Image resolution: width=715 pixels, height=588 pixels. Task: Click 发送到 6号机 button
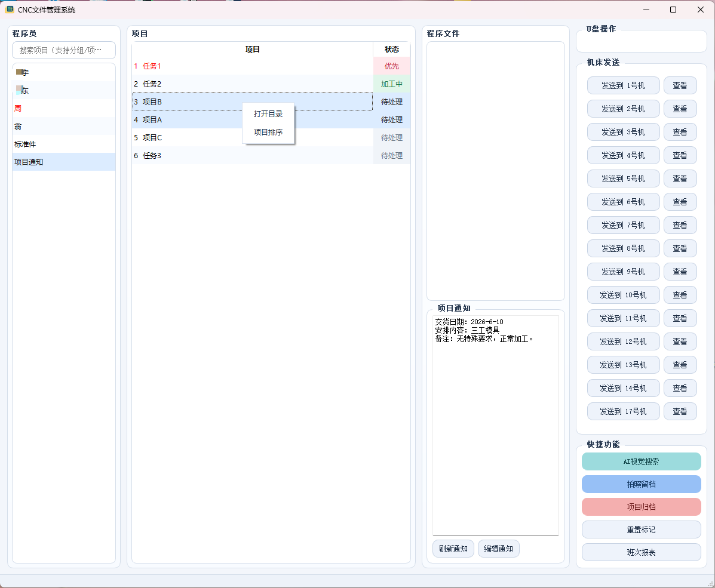[624, 202]
